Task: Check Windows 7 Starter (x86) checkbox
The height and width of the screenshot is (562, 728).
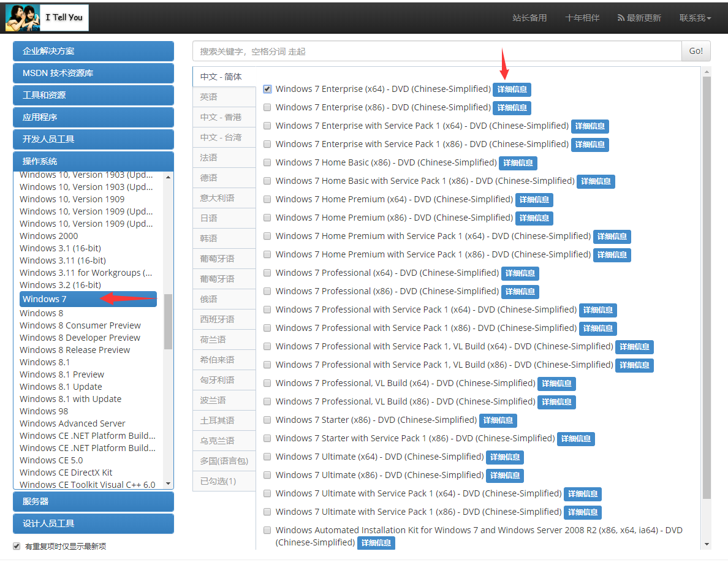Action: coord(267,420)
